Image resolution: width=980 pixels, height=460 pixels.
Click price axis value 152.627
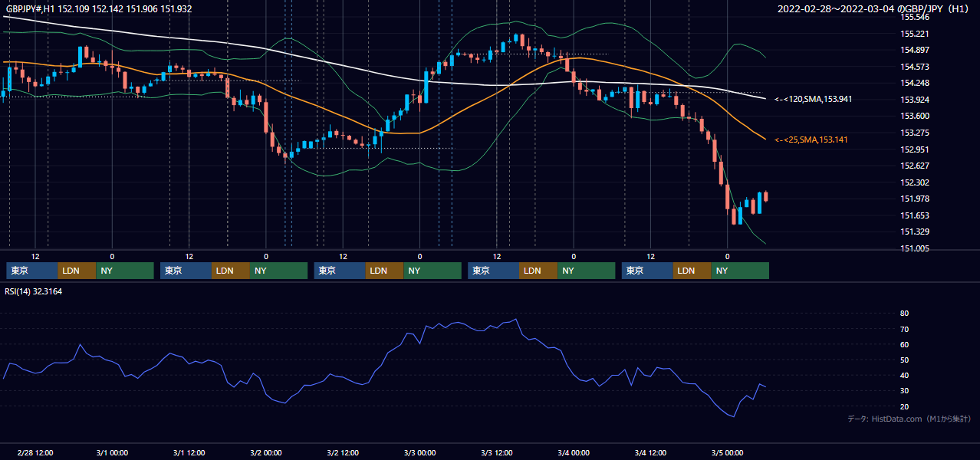click(x=914, y=166)
